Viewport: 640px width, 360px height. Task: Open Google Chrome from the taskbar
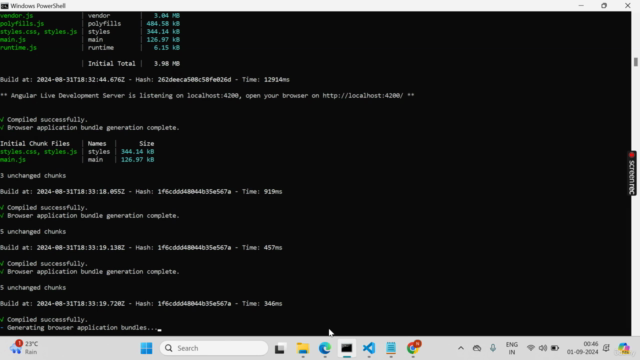[x=413, y=348]
